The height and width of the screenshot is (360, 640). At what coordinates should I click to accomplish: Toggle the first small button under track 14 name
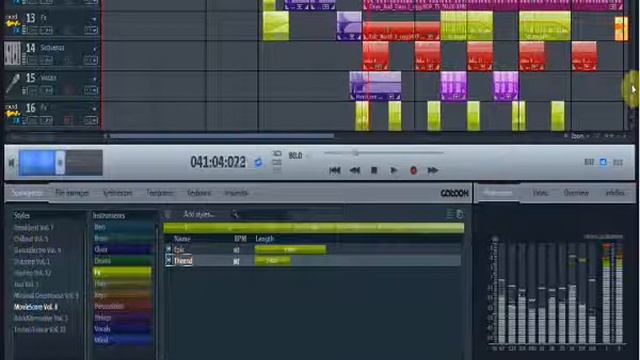tap(32, 60)
